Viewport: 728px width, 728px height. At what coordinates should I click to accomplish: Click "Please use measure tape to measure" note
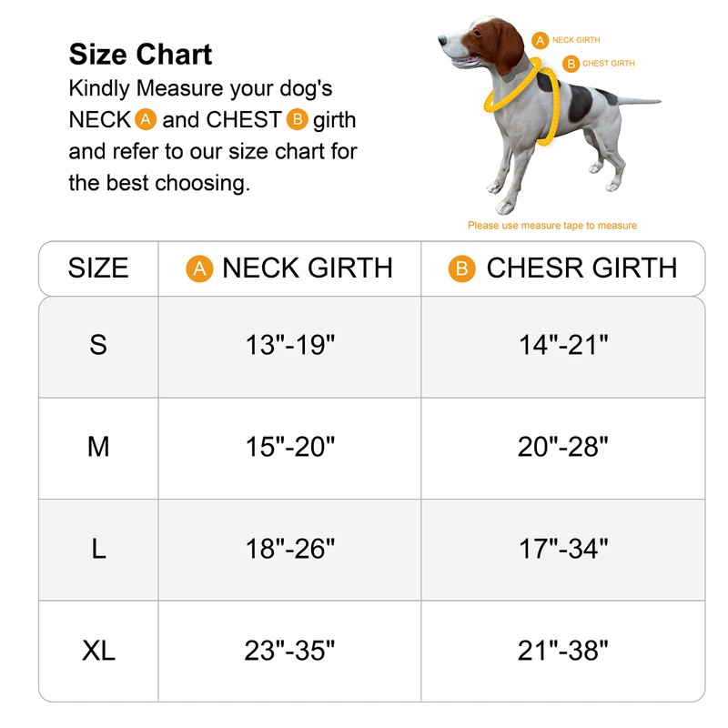552,226
